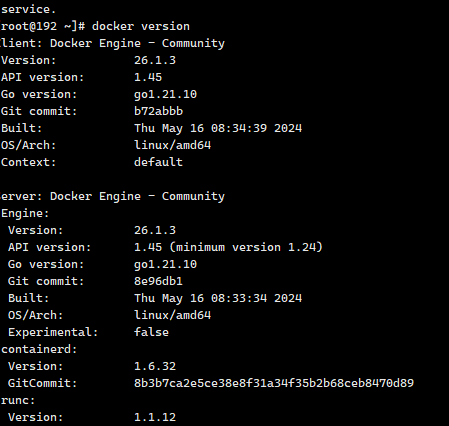Image resolution: width=449 pixels, height=426 pixels.
Task: Click the 'root@192 ~]#' shell prompt
Action: tap(43, 26)
